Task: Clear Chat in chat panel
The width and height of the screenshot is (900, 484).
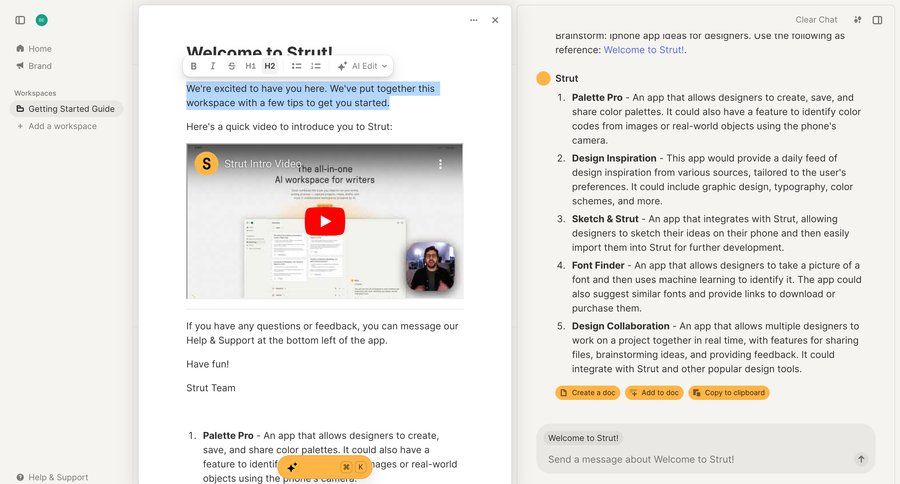Action: (x=816, y=20)
